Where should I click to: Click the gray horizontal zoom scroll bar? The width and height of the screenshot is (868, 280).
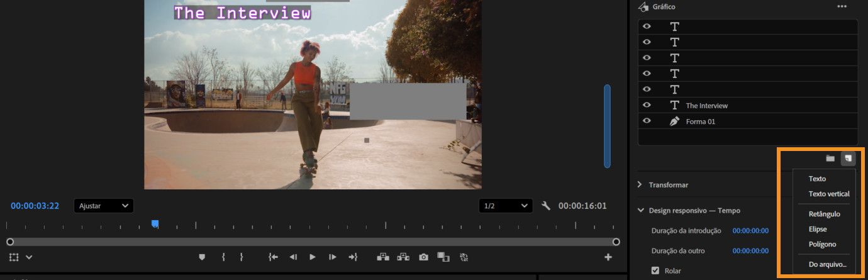313,242
